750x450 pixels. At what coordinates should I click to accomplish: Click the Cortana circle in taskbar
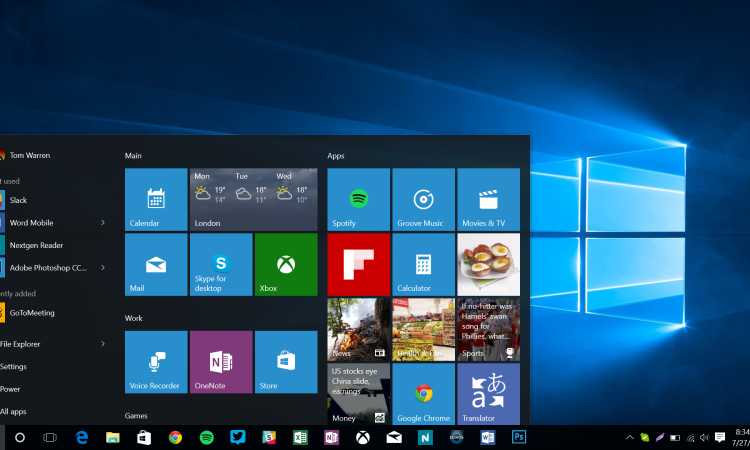pos(20,437)
